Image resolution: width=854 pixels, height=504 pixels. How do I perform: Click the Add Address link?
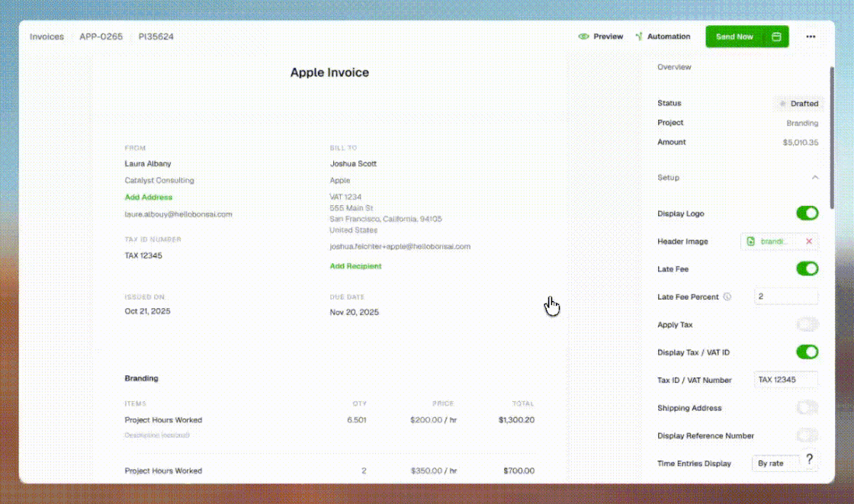click(148, 197)
